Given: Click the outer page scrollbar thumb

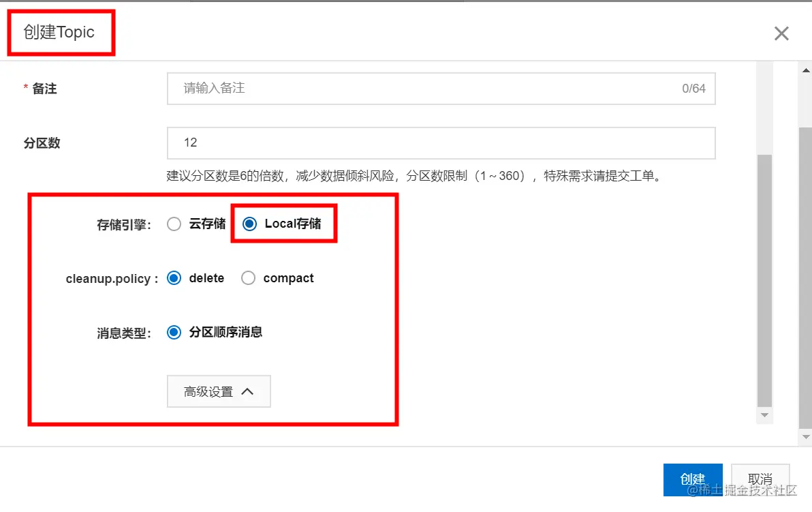Looking at the screenshot, I should [806, 277].
